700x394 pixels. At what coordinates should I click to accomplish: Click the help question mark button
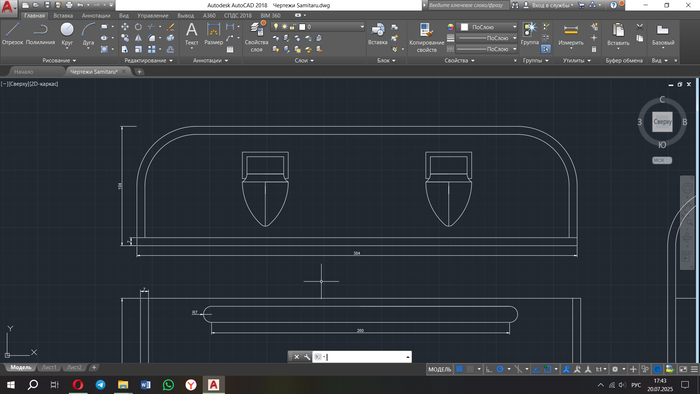(x=613, y=5)
